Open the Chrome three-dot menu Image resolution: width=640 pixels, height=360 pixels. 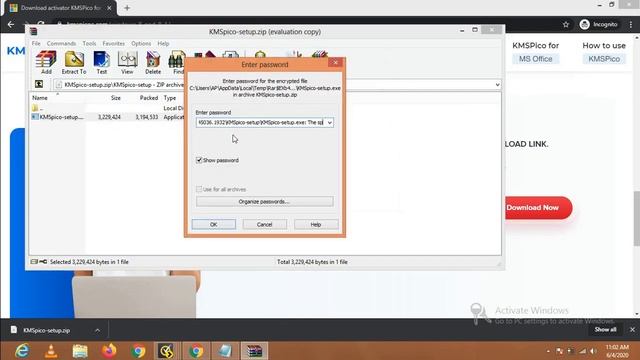coord(631,24)
